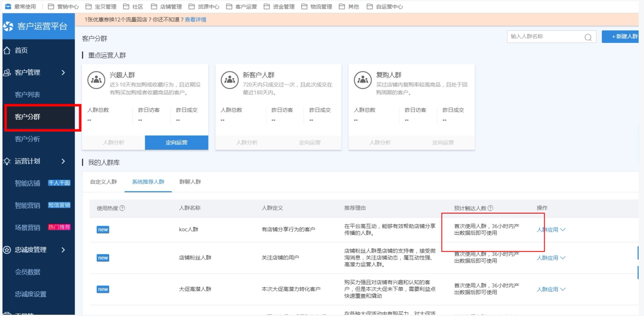Click help icon next to 使用热度
644x316 pixels.
pos(122,208)
